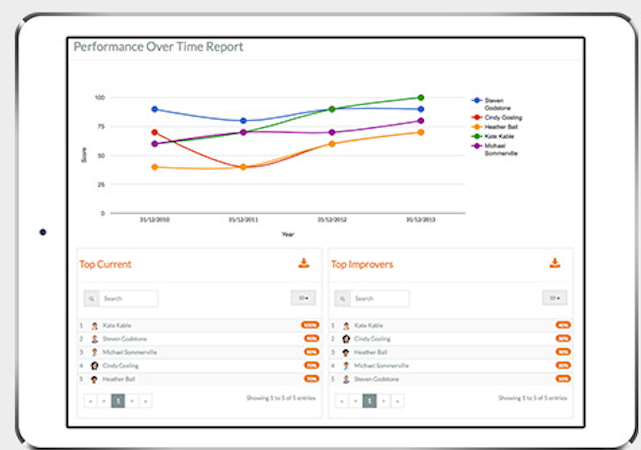Open Cindy Gosling row in Top Current
The image size is (641, 450).
point(199,366)
